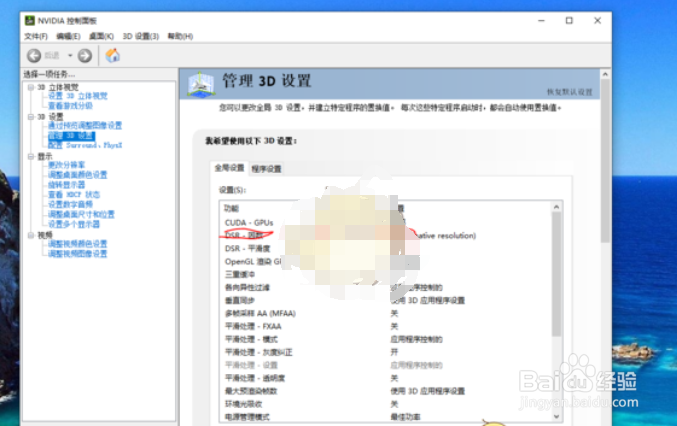The width and height of the screenshot is (677, 426).
Task: Open 设置多个显示器 task
Action: (x=74, y=224)
